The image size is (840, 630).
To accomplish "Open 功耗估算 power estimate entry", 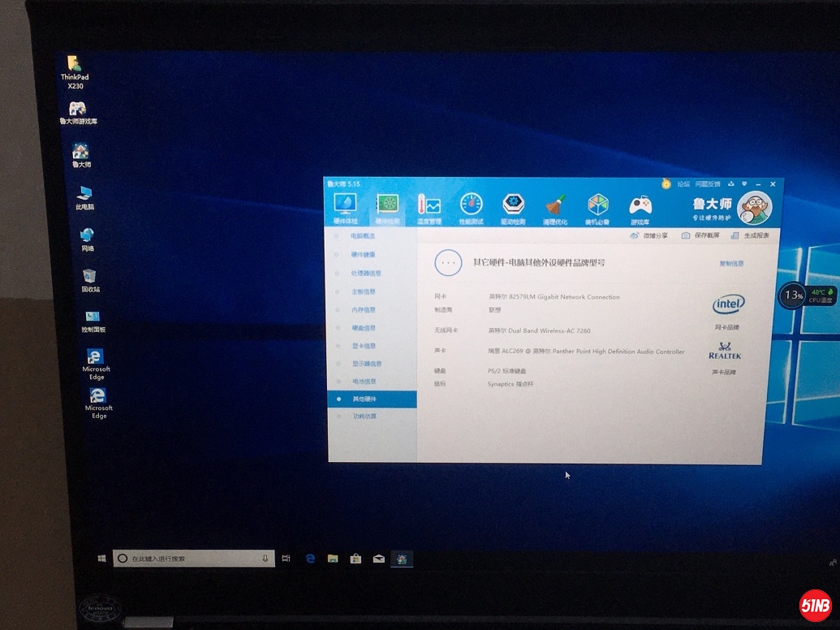I will (364, 416).
